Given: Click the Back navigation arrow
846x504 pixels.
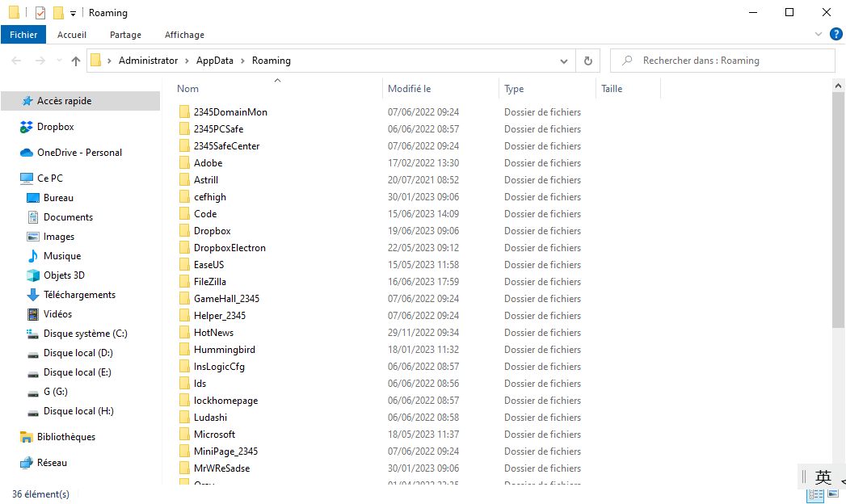Looking at the screenshot, I should 16,61.
